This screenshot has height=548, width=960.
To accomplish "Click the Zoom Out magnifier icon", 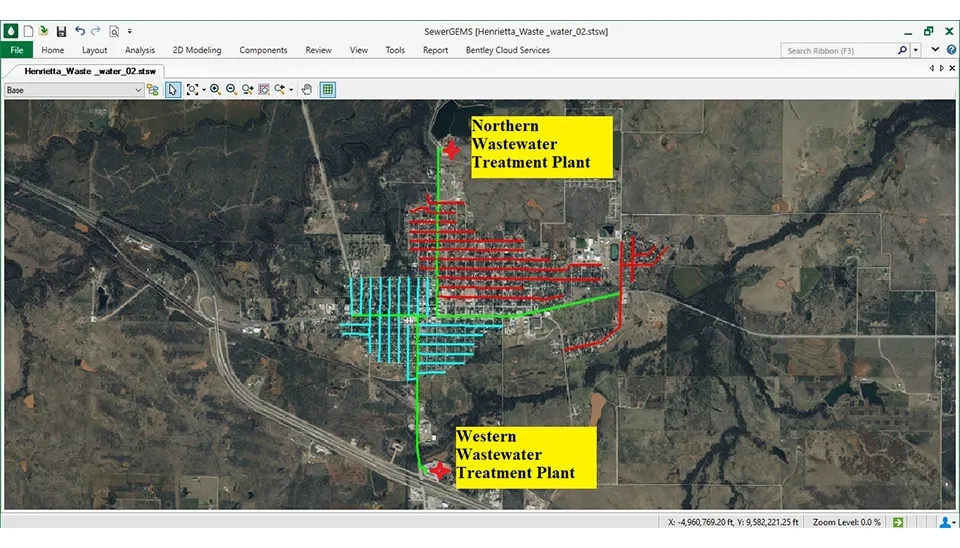I will pyautogui.click(x=231, y=89).
